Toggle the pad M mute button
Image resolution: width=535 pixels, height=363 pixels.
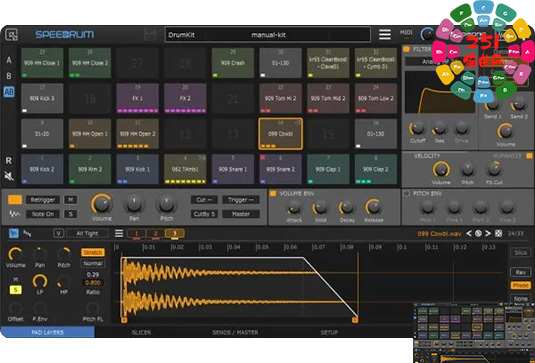71,200
